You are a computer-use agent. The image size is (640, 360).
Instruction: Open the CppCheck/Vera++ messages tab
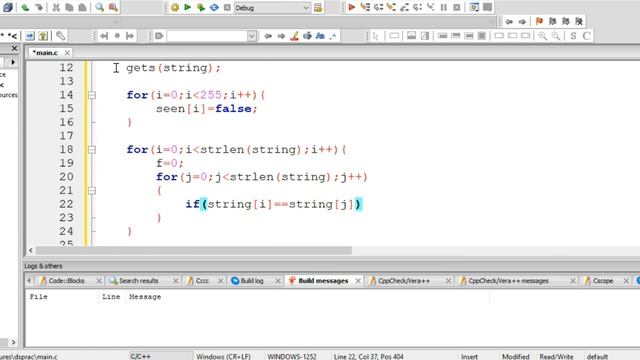pyautogui.click(x=508, y=281)
